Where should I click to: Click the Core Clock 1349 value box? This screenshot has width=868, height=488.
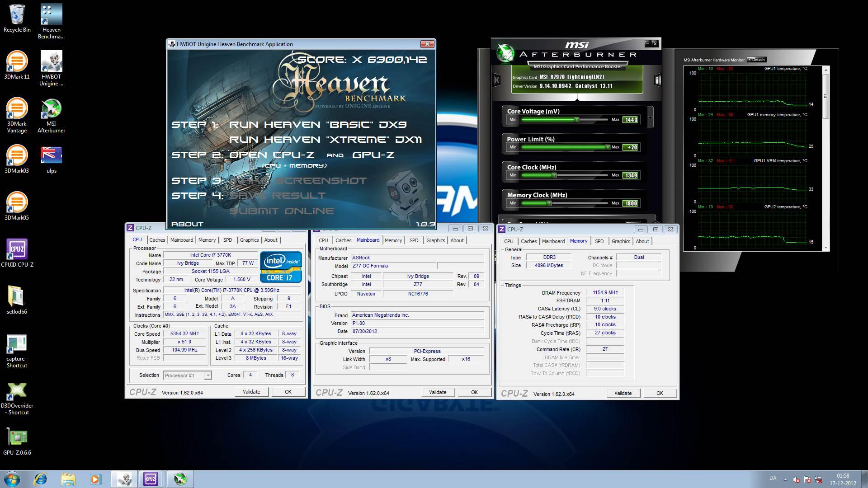click(x=631, y=175)
